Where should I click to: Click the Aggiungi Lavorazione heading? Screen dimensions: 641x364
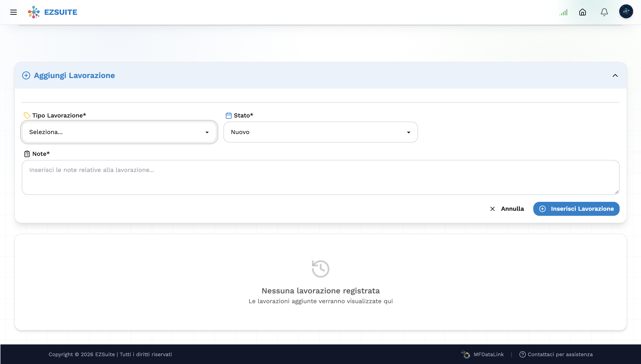[74, 75]
